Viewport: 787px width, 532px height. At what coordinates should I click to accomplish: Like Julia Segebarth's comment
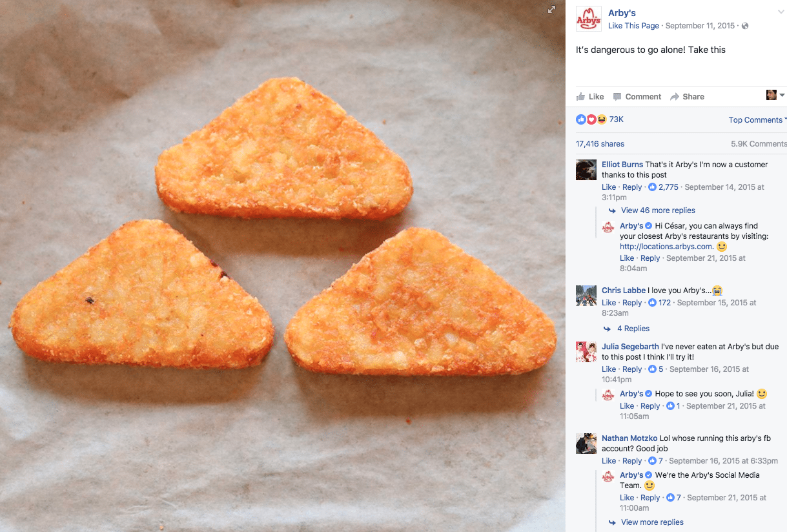[609, 369]
